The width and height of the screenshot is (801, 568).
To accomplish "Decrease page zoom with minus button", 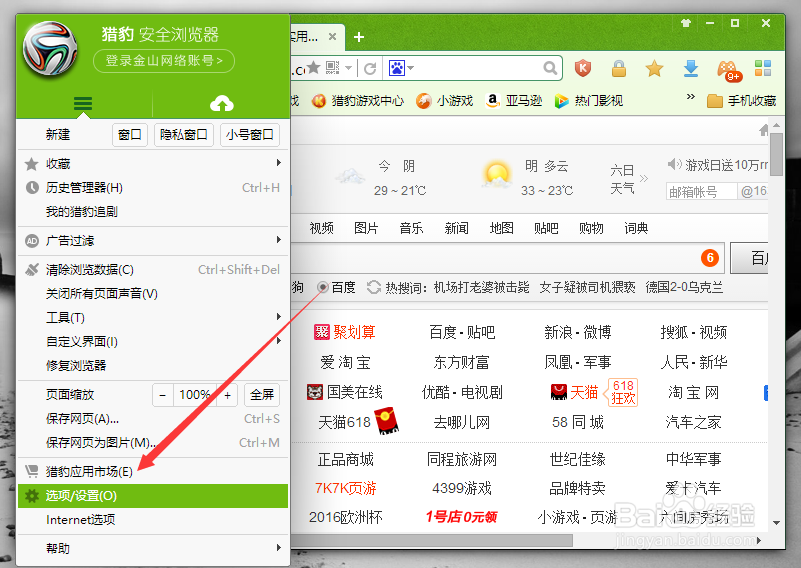I will 163,395.
